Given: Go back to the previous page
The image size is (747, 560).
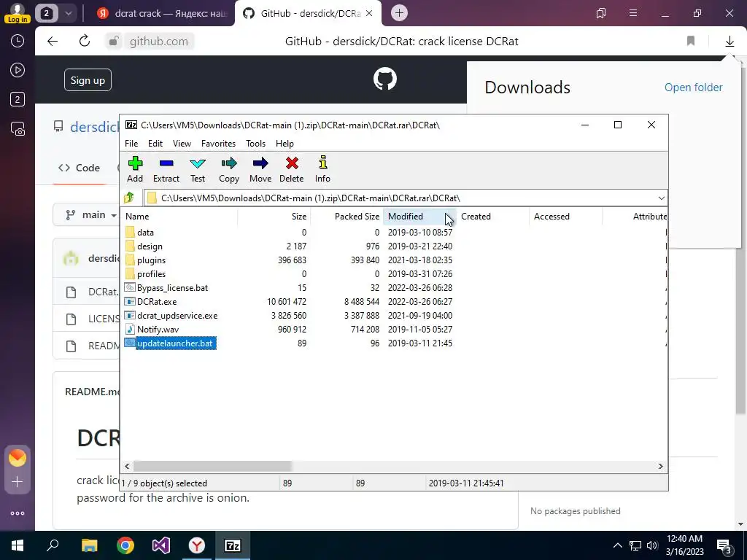Looking at the screenshot, I should pos(53,42).
